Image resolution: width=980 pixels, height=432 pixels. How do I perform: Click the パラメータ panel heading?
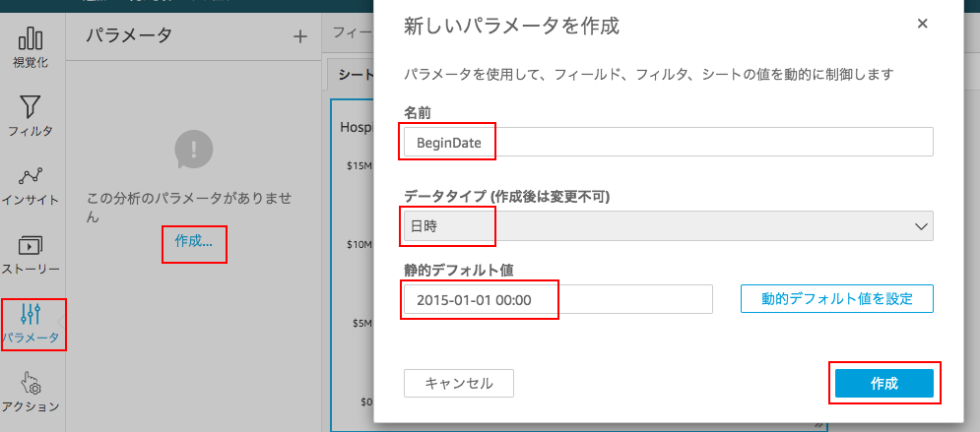129,35
